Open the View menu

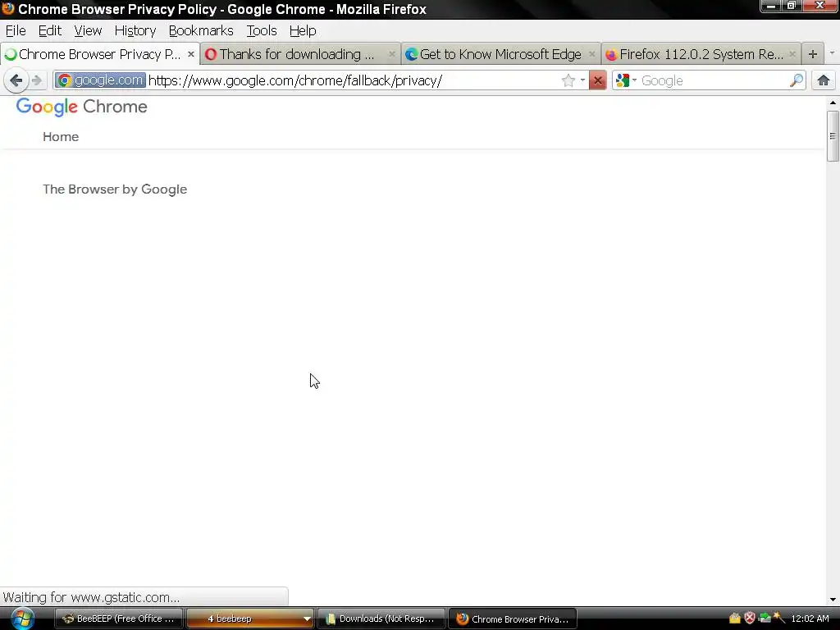[x=88, y=30]
